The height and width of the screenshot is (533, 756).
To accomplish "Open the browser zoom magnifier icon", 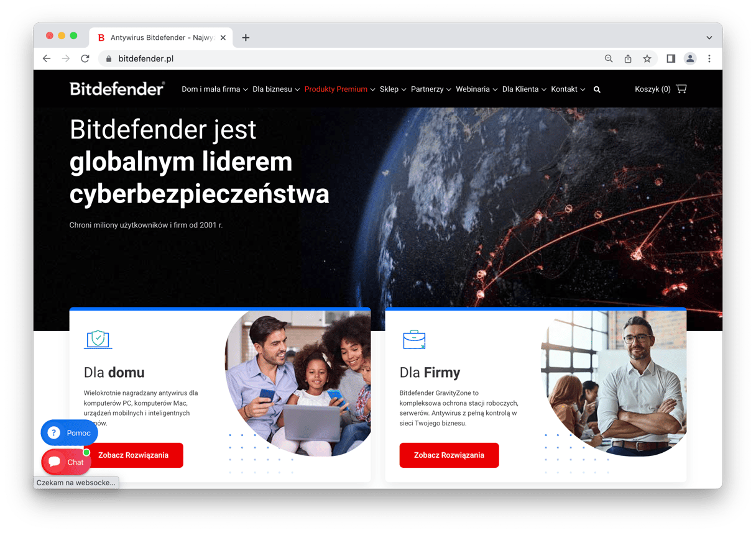I will pyautogui.click(x=609, y=58).
